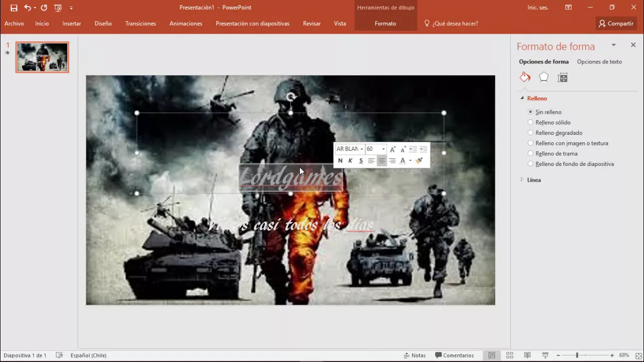Open the font name dropdown in mini toolbar
Screen dimensions: 644x362
[x=362, y=149]
